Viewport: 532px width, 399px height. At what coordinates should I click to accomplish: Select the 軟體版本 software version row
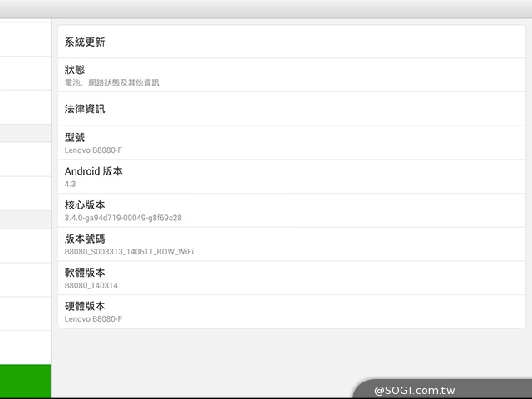pos(292,278)
